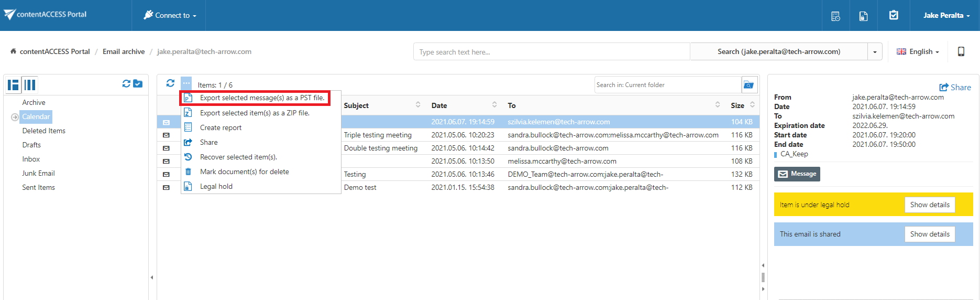Select Legal hold from the context menu
The height and width of the screenshot is (300, 980).
pos(216,186)
